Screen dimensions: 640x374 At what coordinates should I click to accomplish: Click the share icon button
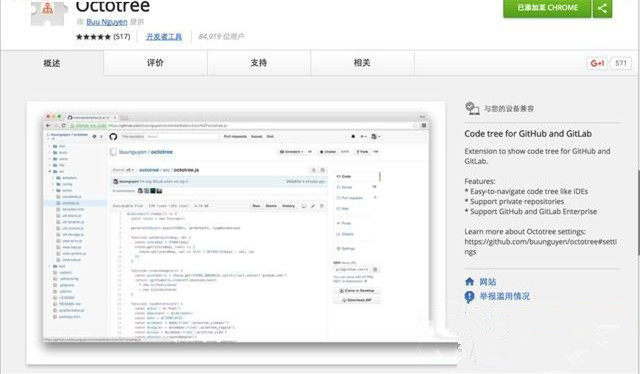[x=602, y=8]
